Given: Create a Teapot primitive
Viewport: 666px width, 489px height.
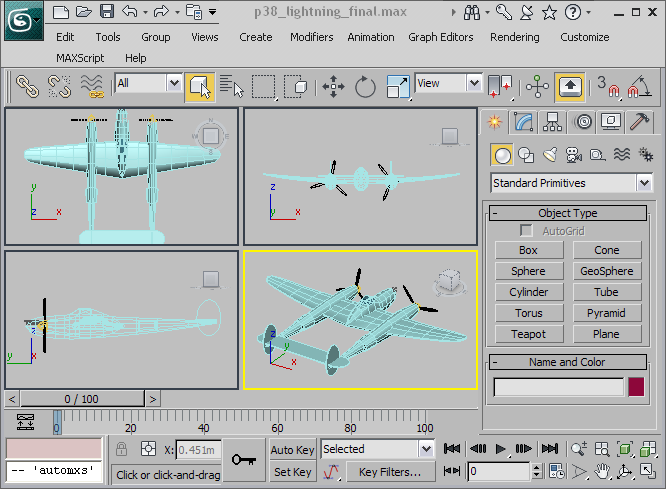Looking at the screenshot, I should pos(529,334).
